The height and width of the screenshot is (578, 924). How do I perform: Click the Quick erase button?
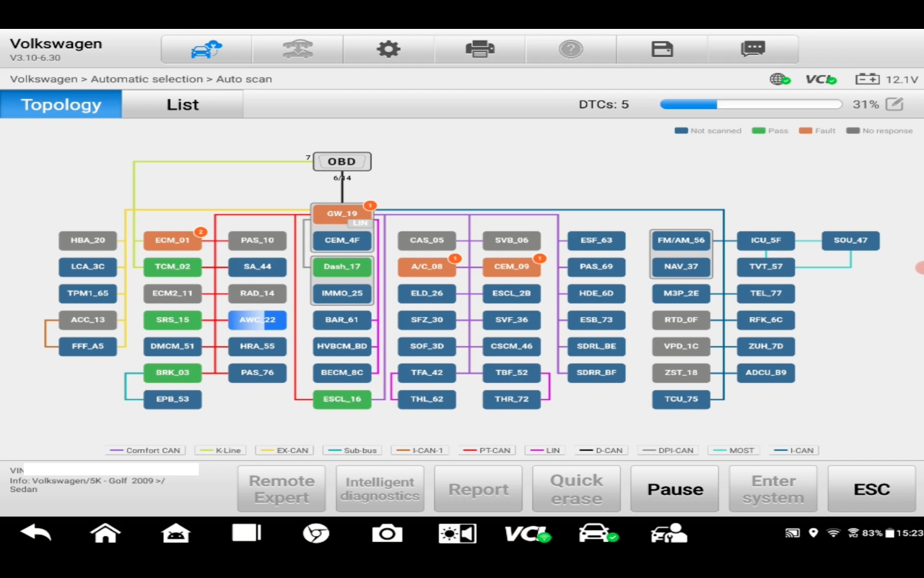click(576, 489)
